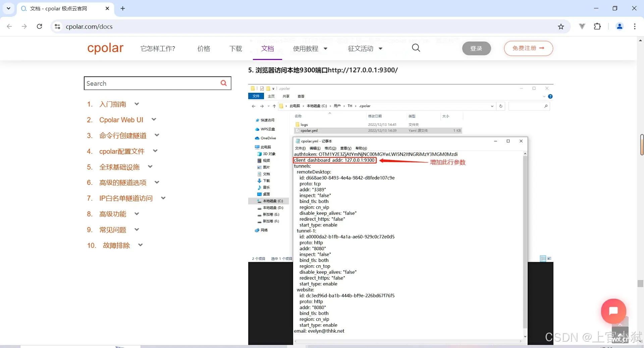Open the cpolar配置文件 section
This screenshot has height=348, width=644.
pos(122,151)
